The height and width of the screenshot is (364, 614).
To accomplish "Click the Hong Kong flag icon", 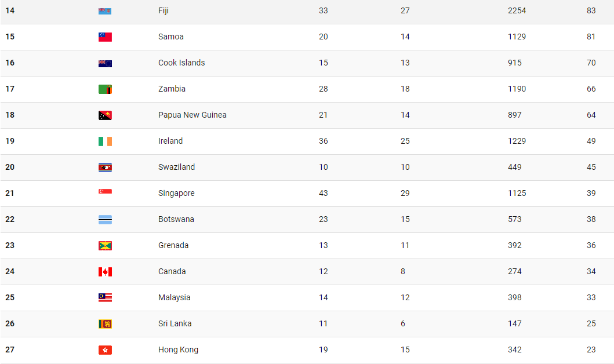I will pos(105,350).
